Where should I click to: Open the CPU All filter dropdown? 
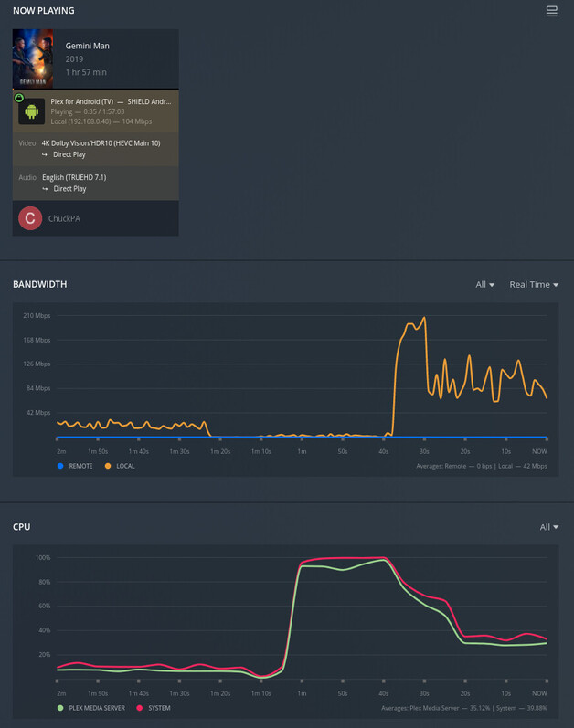549,527
